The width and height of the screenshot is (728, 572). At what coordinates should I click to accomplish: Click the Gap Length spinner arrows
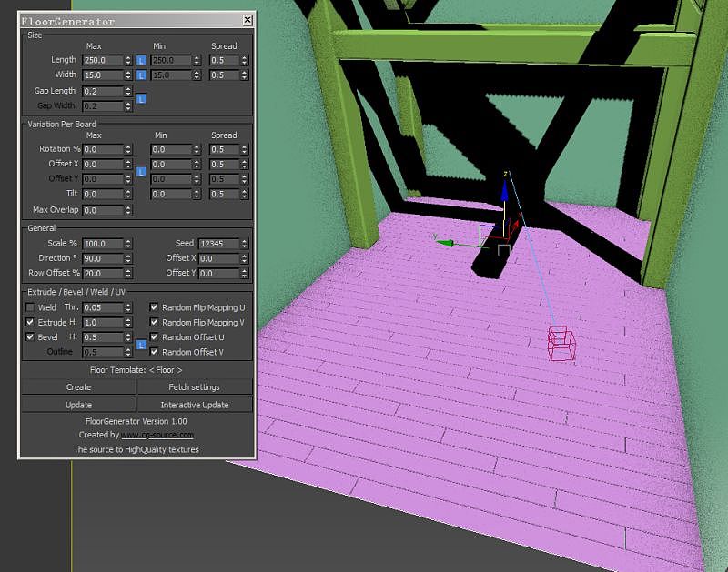click(x=128, y=91)
